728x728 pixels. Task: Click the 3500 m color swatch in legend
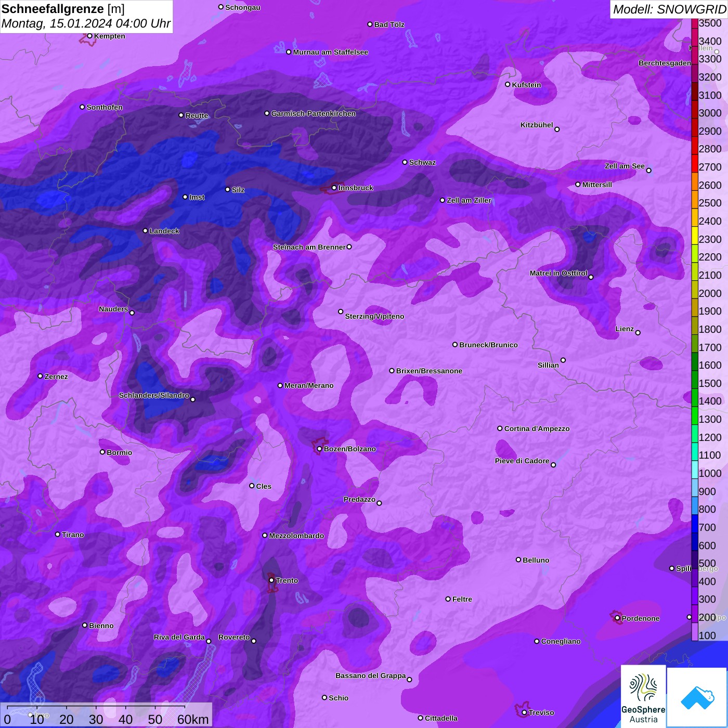[x=695, y=23]
